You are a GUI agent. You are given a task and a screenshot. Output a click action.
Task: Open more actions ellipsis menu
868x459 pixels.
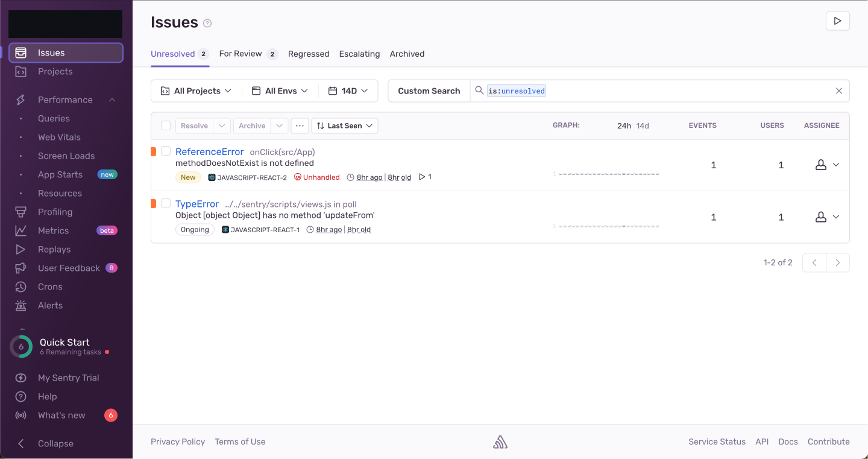pos(300,125)
